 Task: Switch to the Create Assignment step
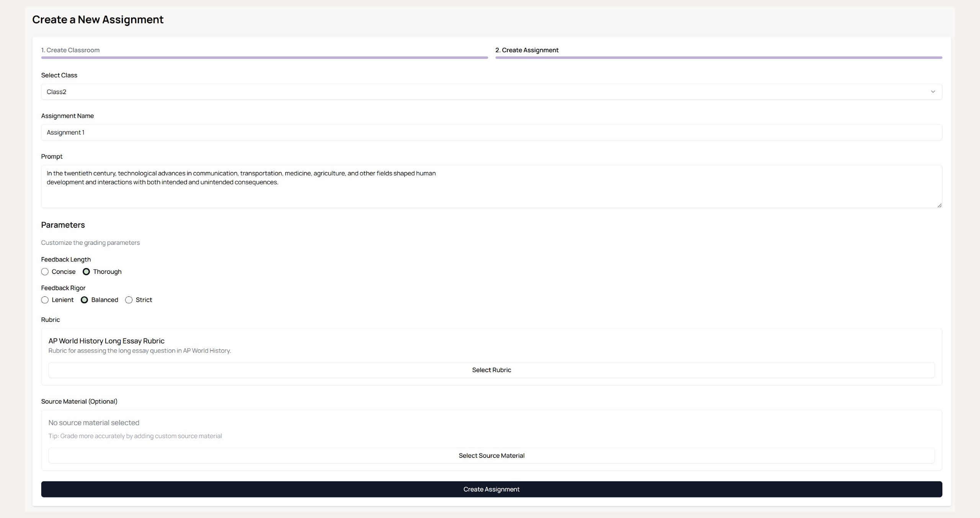[x=527, y=50]
